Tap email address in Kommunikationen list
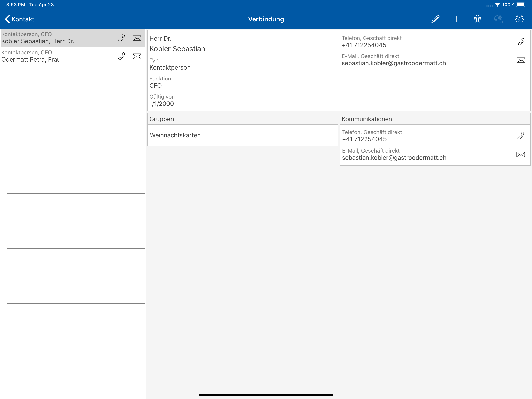The height and width of the screenshot is (399, 532). tap(394, 158)
